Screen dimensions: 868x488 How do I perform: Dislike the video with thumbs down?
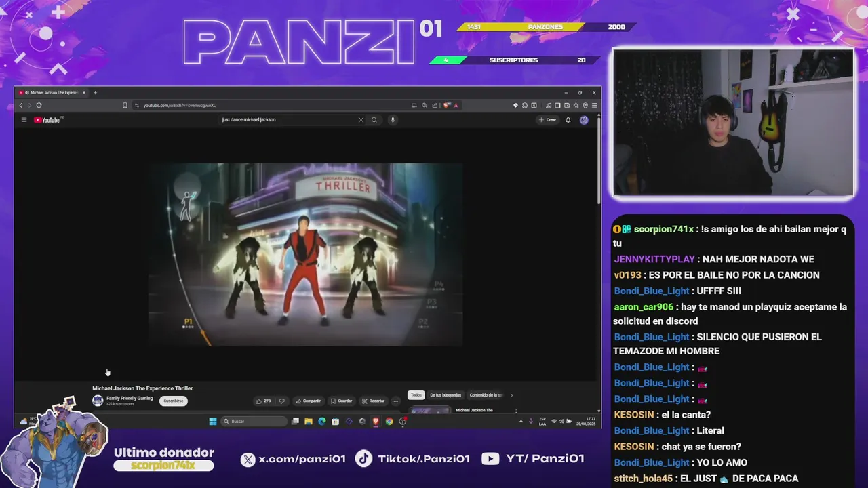click(x=282, y=401)
